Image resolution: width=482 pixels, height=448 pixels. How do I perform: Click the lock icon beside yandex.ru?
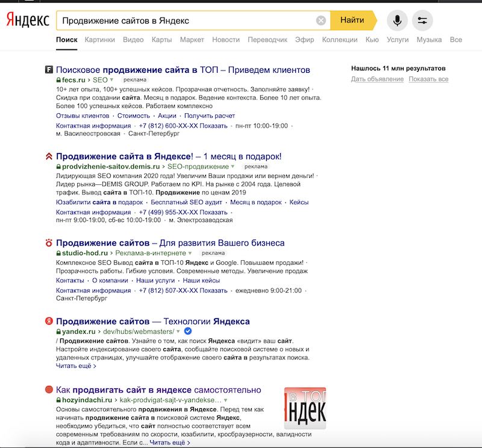tap(58, 332)
